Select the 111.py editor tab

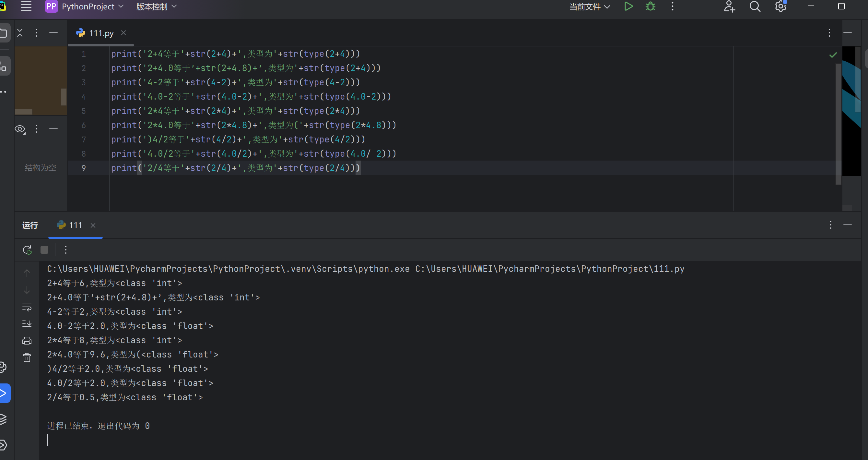[x=101, y=33]
